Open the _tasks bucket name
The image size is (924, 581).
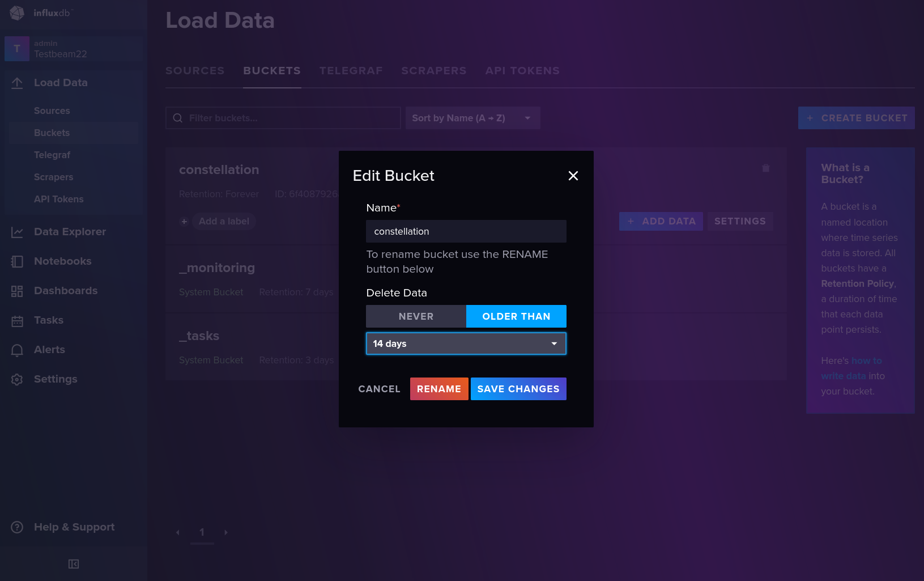199,336
